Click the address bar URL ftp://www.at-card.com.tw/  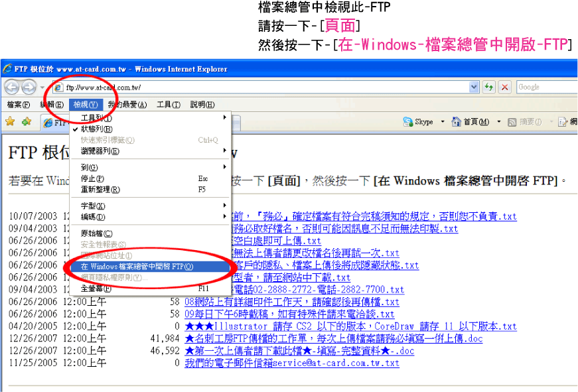coord(104,88)
